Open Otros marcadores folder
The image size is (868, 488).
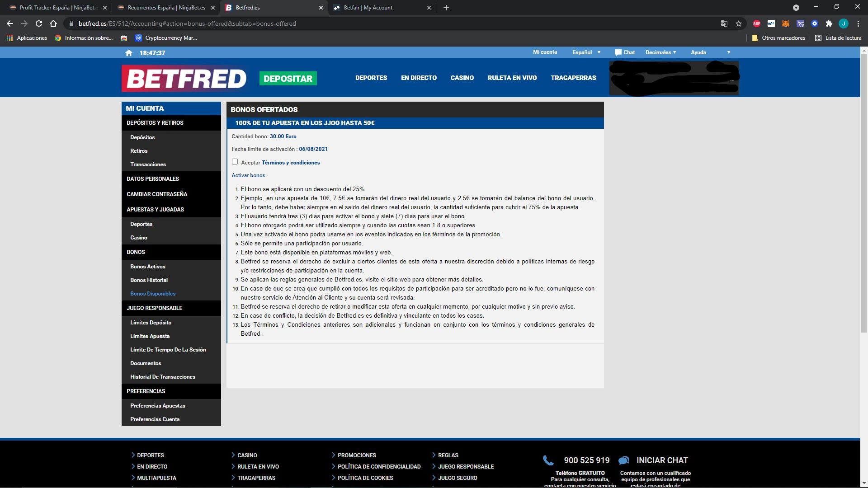click(778, 38)
